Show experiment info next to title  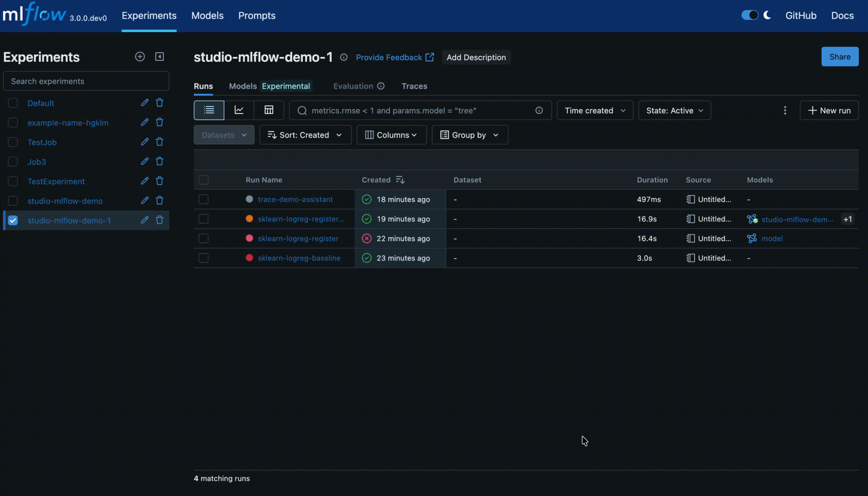[344, 57]
